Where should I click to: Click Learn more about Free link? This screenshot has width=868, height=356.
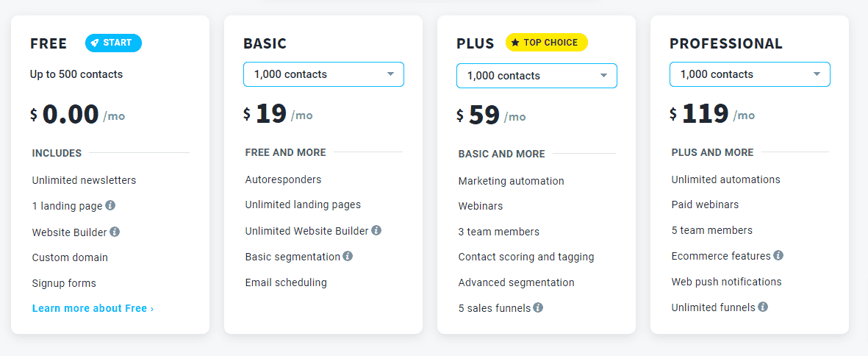(x=93, y=308)
